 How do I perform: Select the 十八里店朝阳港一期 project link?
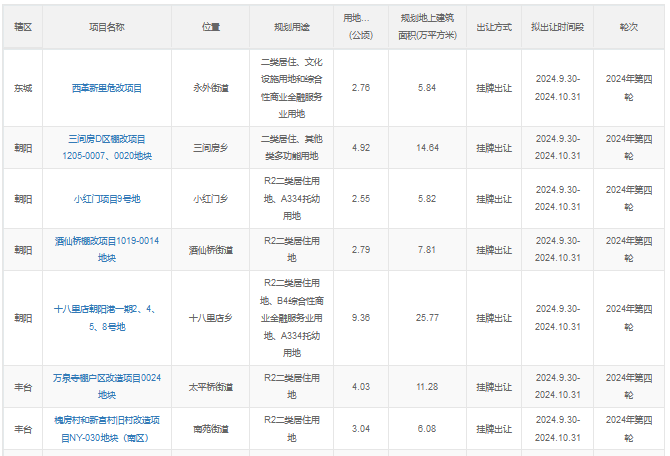[106, 318]
